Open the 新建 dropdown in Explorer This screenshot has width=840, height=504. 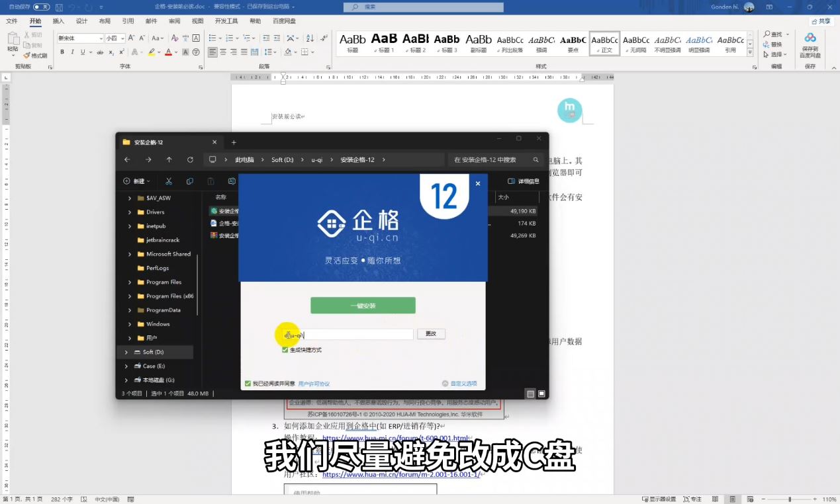click(x=137, y=181)
